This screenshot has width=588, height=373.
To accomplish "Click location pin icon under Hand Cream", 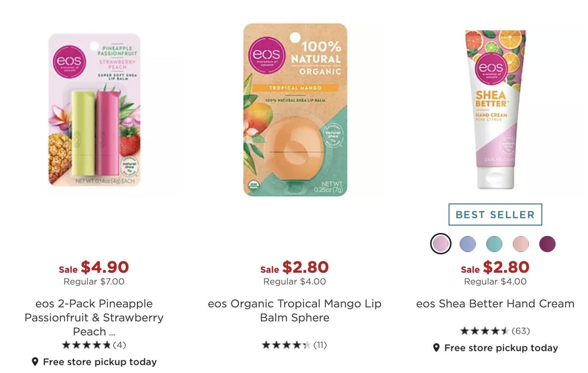I will click(x=436, y=348).
